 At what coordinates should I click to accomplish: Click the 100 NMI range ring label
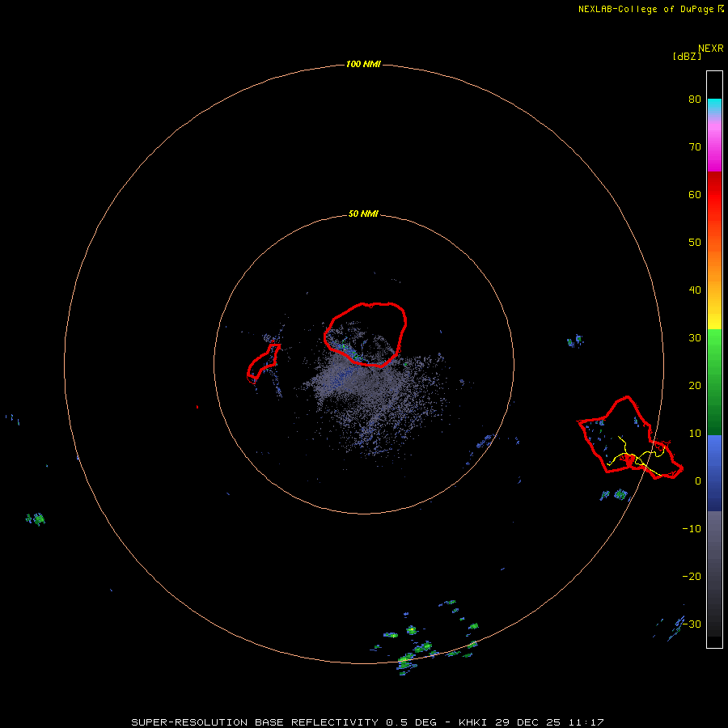point(363,64)
